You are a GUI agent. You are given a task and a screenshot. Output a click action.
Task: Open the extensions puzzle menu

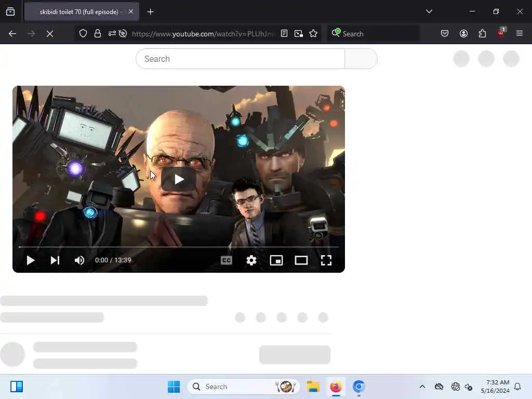(x=482, y=33)
